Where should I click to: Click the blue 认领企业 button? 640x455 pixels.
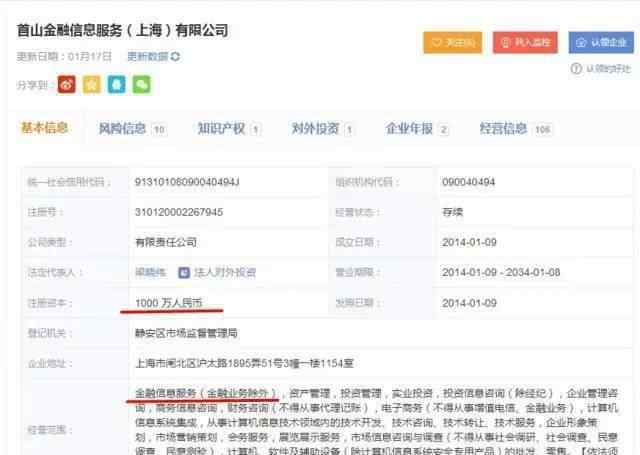coord(601,42)
